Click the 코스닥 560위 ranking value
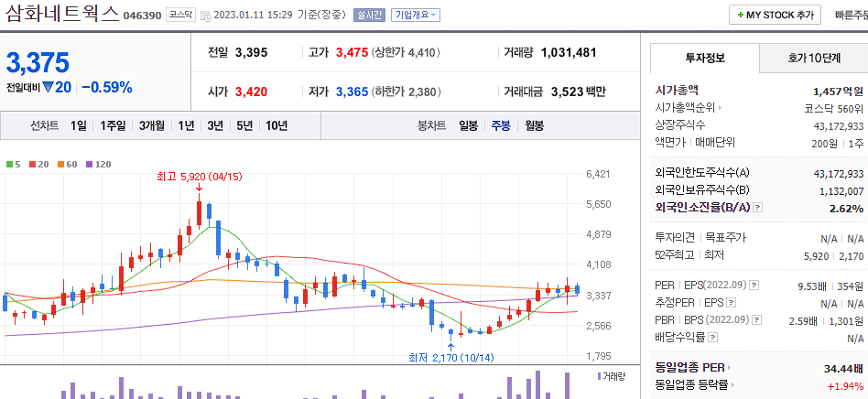 pyautogui.click(x=834, y=108)
